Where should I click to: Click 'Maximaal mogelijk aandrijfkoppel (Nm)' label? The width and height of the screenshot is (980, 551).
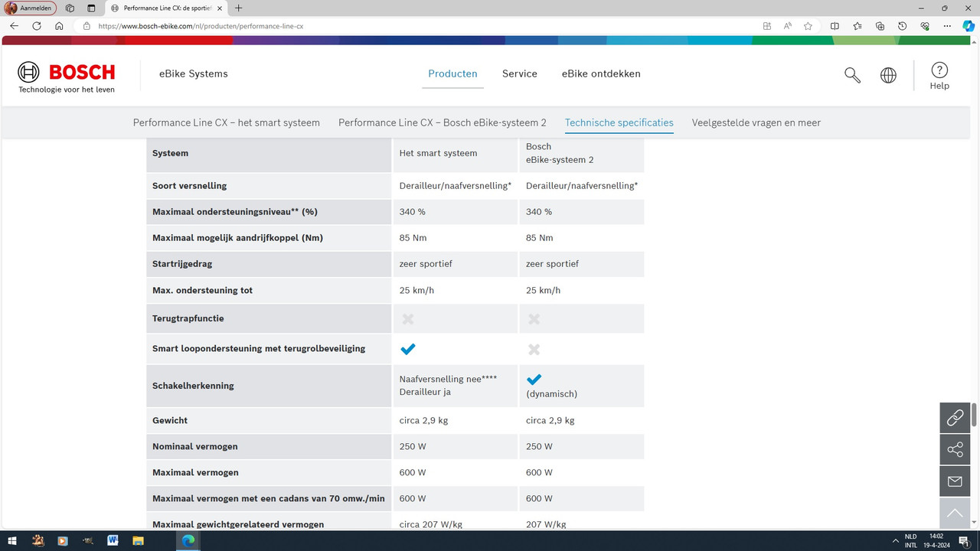click(238, 238)
